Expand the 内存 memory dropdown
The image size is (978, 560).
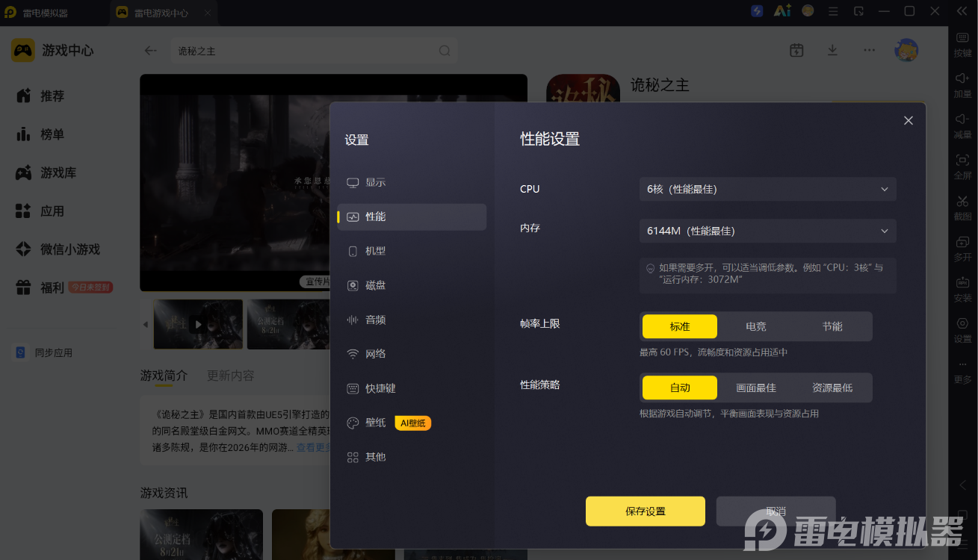tap(768, 231)
